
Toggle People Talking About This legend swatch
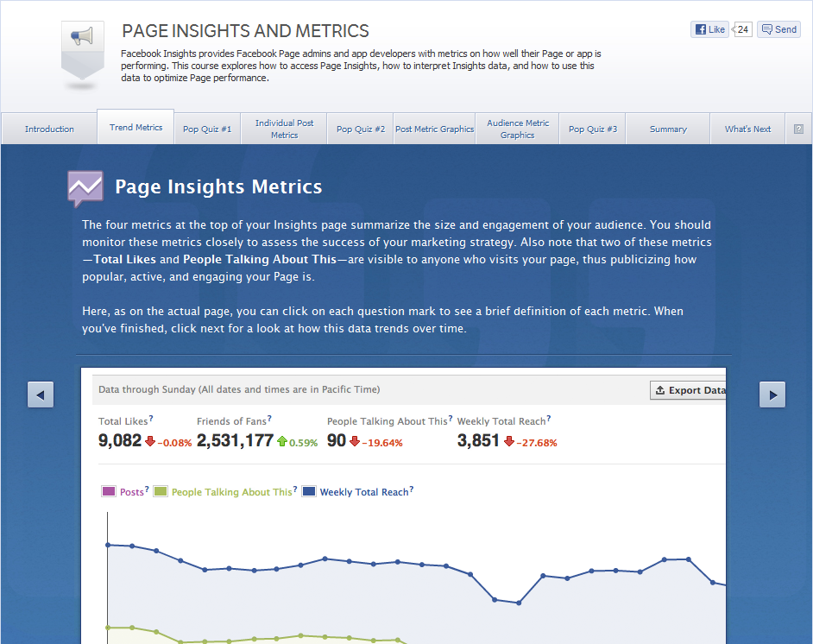(161, 491)
